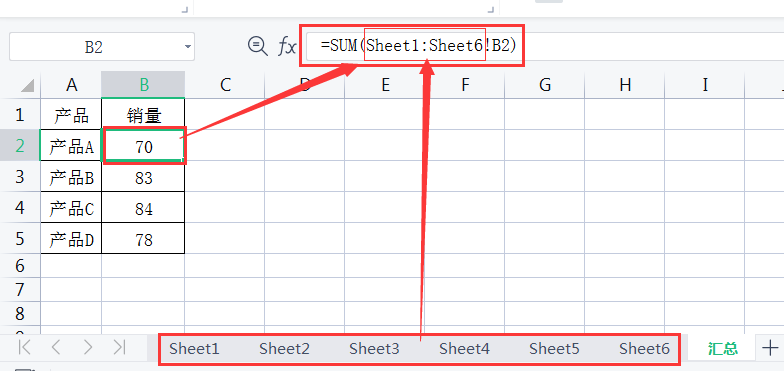This screenshot has width=784, height=371.
Task: Open the fx insert function button
Action: 287,47
